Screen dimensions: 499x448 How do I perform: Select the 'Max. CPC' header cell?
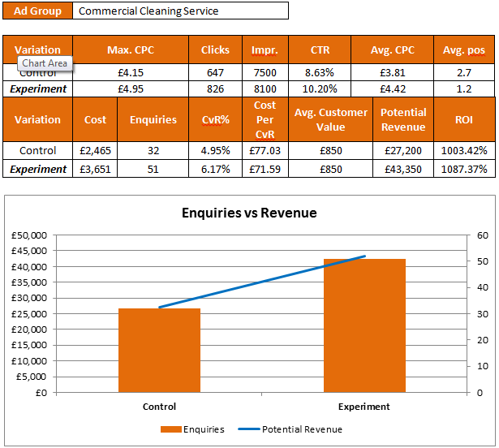tap(131, 50)
